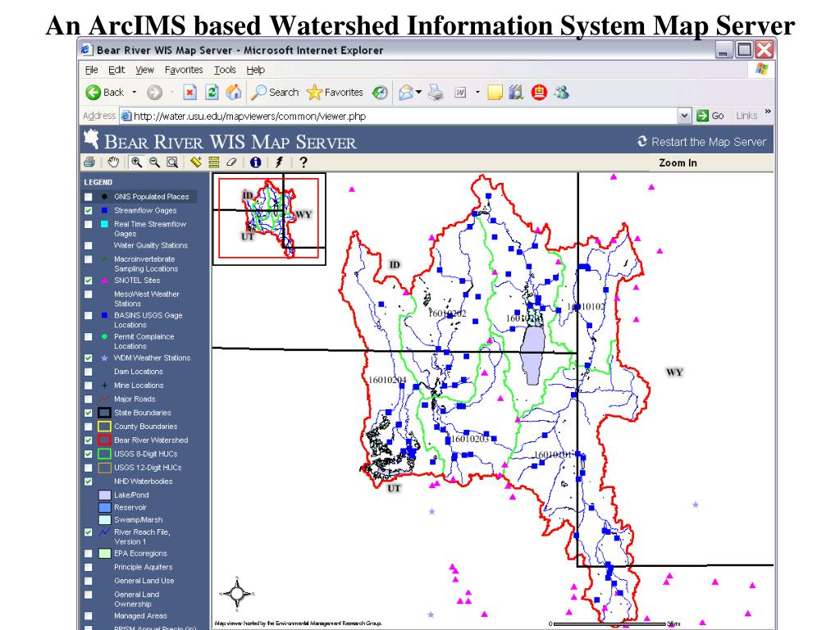The width and height of the screenshot is (840, 630).
Task: Open the Help menu
Action: coord(256,70)
